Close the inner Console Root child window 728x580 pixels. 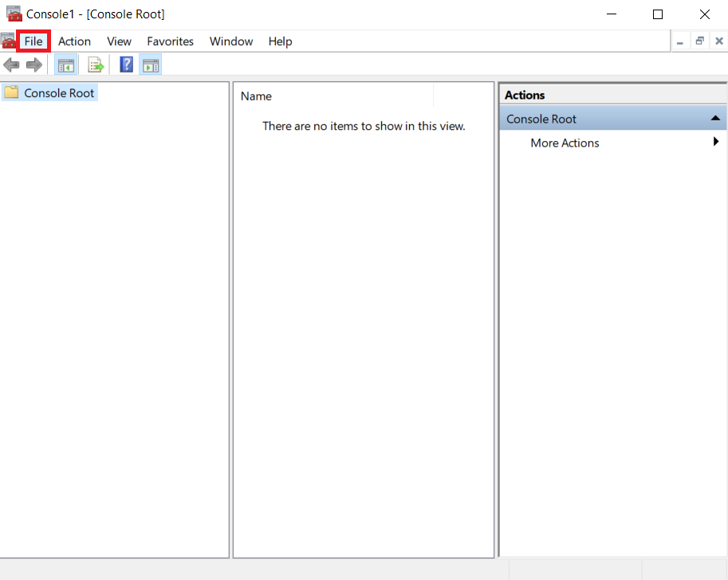(719, 41)
